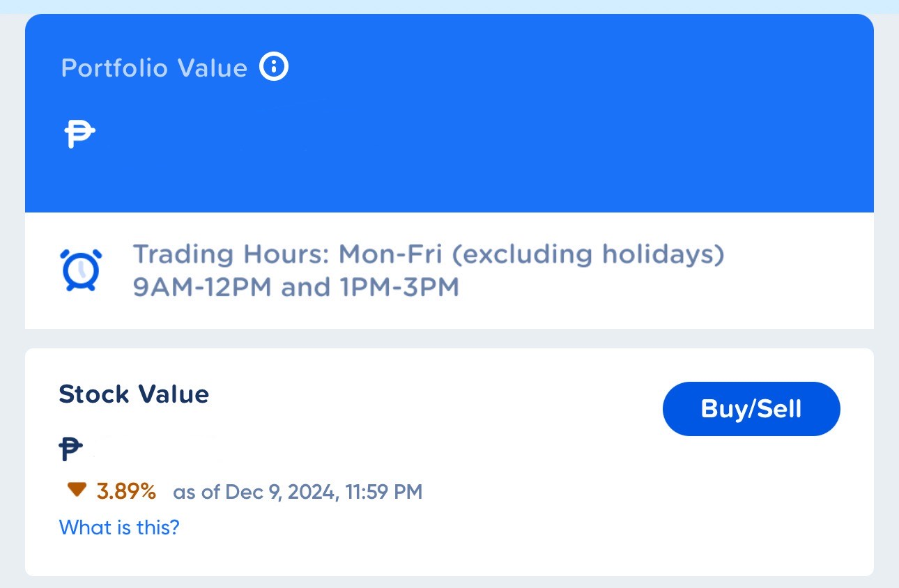Click the orange downward triangle indicator
Screen dimensions: 899x588
tap(77, 490)
